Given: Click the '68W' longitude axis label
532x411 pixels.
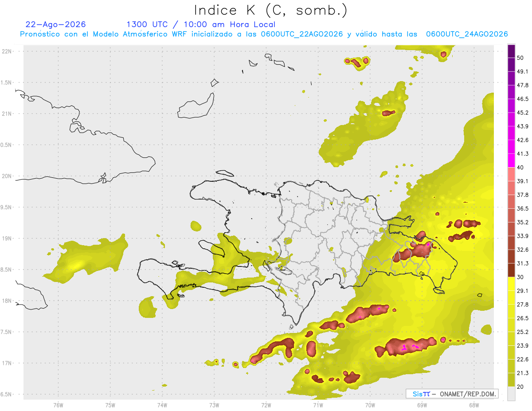Looking at the screenshot, I should [x=474, y=405].
